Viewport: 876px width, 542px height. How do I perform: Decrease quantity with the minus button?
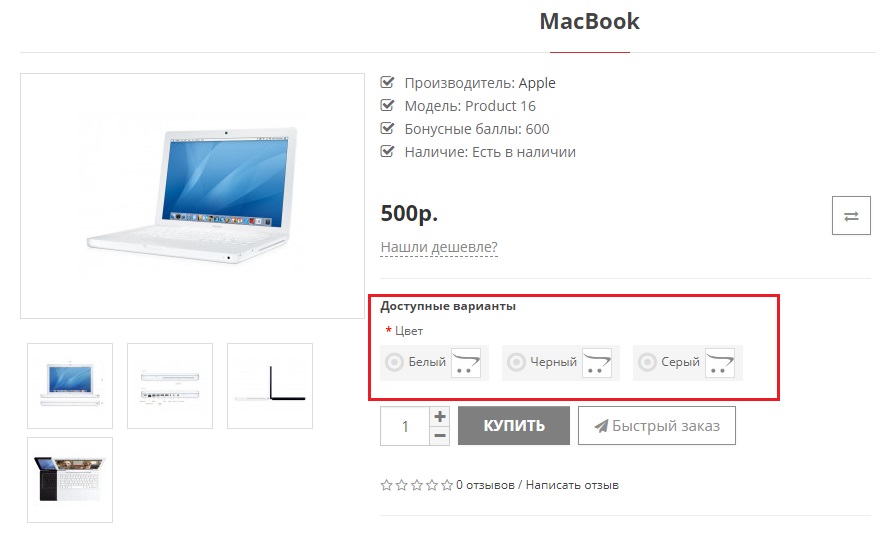[440, 436]
